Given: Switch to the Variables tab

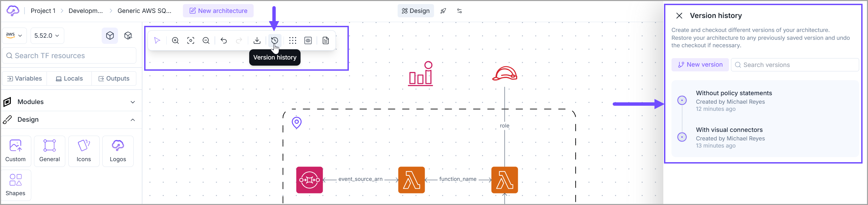Looking at the screenshot, I should pos(24,79).
